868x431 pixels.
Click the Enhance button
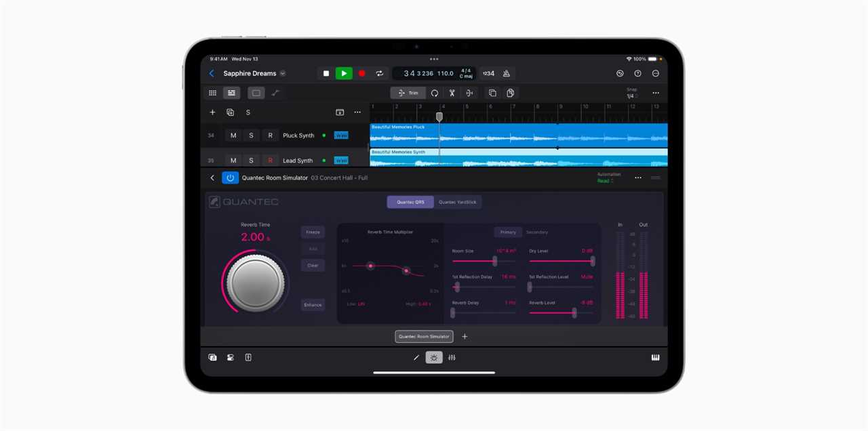pyautogui.click(x=313, y=305)
